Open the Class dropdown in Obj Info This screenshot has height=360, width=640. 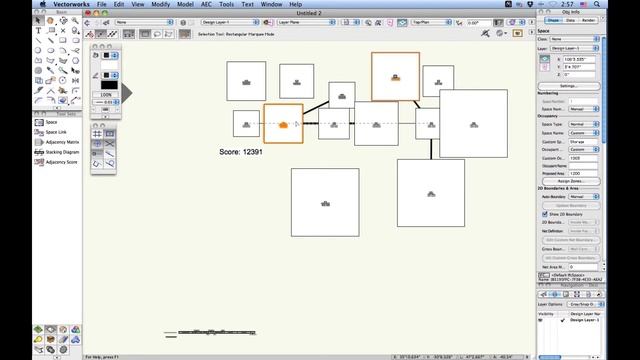pos(575,39)
